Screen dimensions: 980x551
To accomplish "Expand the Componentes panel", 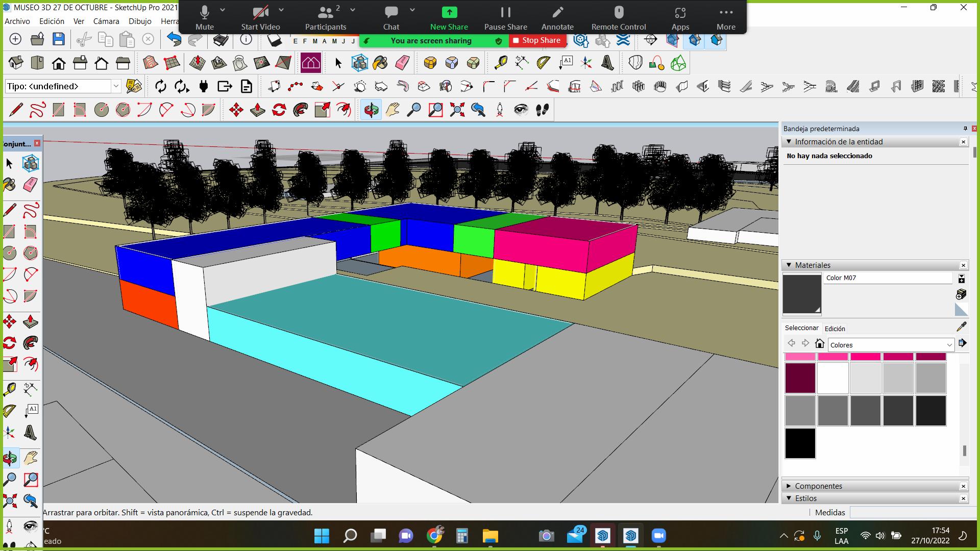I will coord(818,486).
